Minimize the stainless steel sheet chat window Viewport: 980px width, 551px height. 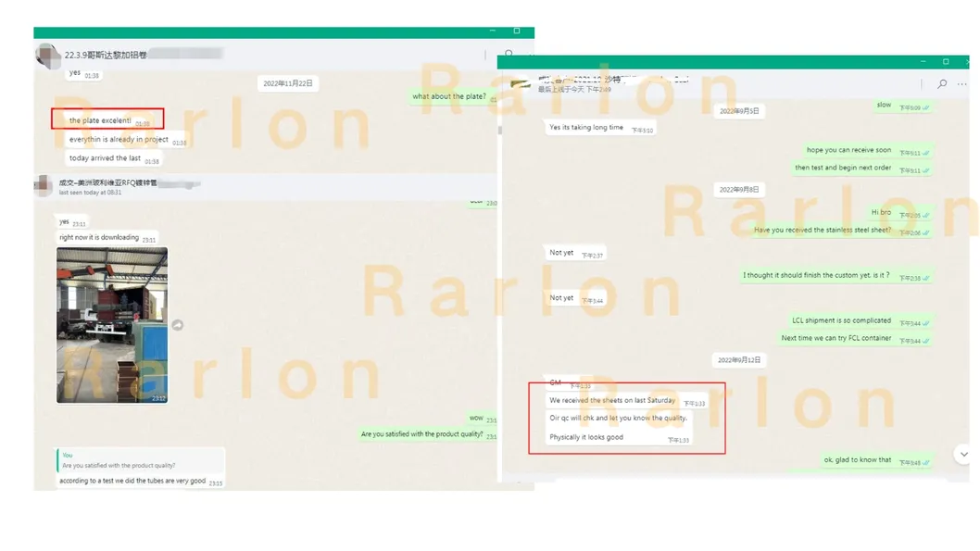(x=923, y=62)
